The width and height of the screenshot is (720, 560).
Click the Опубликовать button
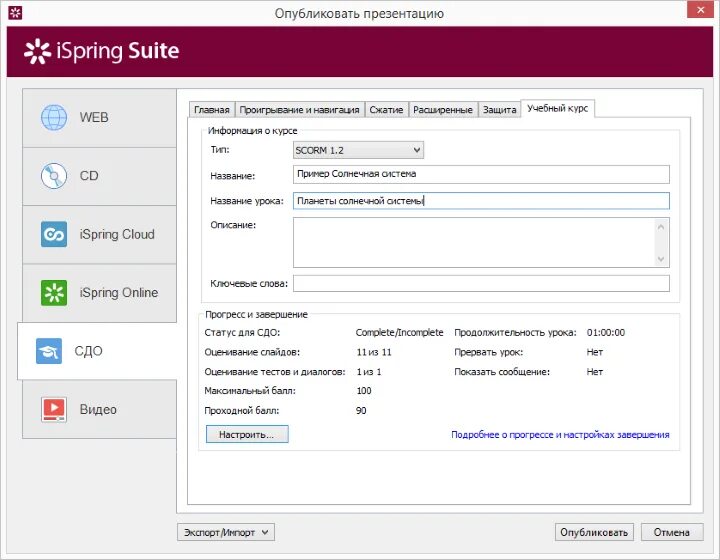pyautogui.click(x=594, y=532)
